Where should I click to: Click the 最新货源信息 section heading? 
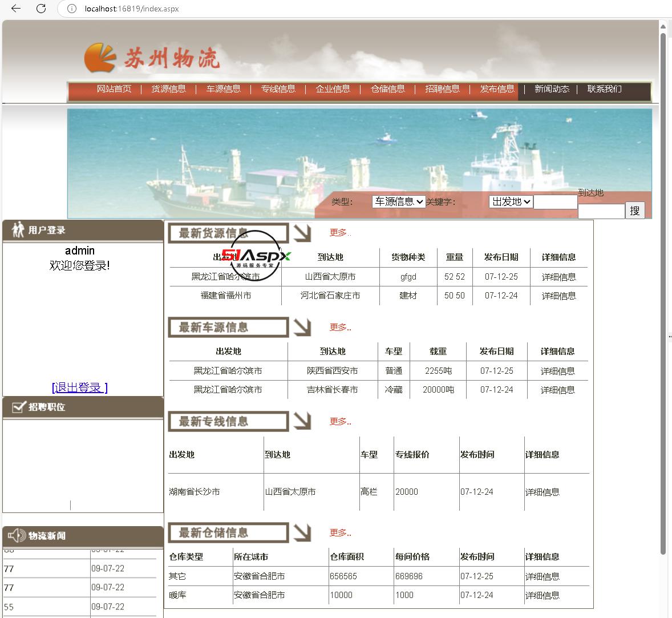[228, 233]
